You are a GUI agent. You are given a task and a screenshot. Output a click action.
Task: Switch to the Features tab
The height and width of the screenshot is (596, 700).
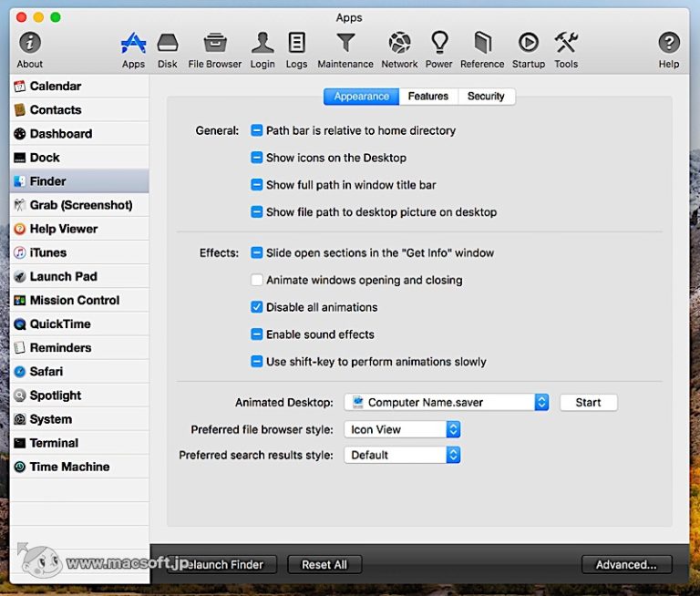coord(428,97)
